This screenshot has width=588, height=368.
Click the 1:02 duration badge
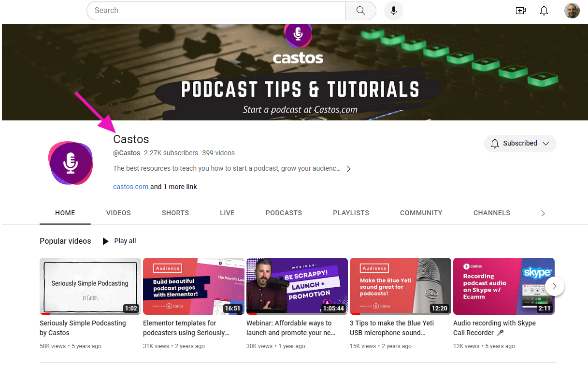point(131,308)
